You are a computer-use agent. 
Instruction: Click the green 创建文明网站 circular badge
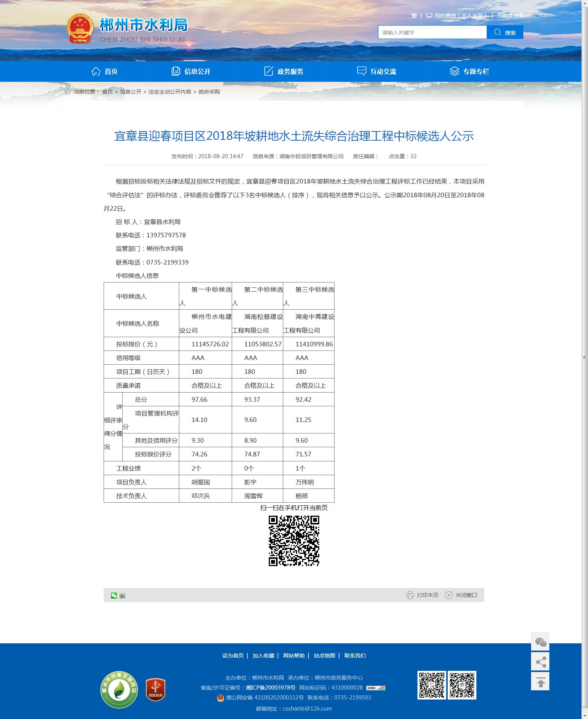[119, 690]
